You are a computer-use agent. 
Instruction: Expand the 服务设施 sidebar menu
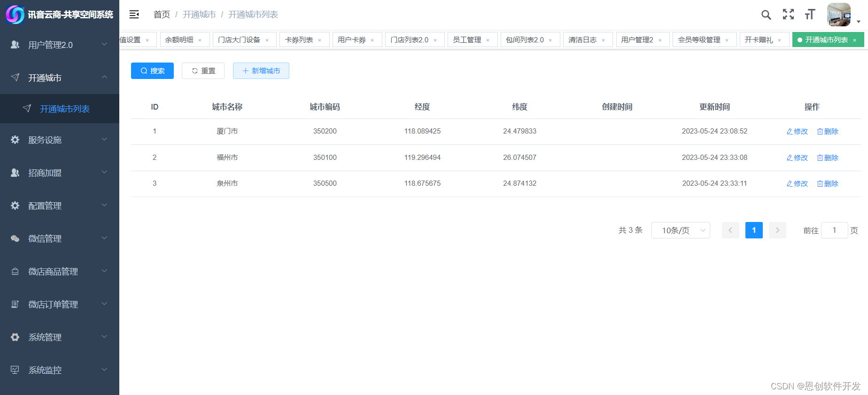tap(60, 140)
